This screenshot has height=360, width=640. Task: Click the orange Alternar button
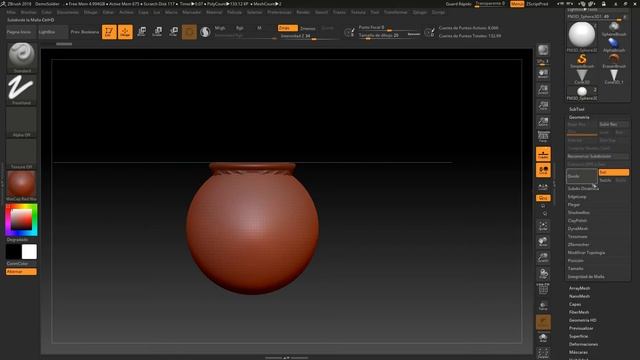pyautogui.click(x=21, y=272)
